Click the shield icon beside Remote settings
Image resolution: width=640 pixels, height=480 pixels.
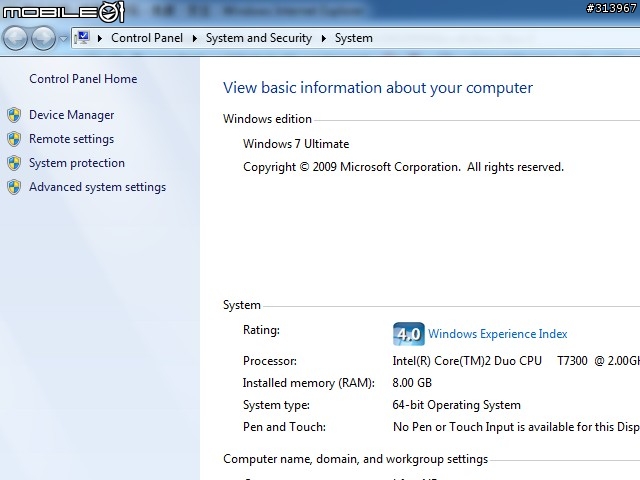pos(14,139)
